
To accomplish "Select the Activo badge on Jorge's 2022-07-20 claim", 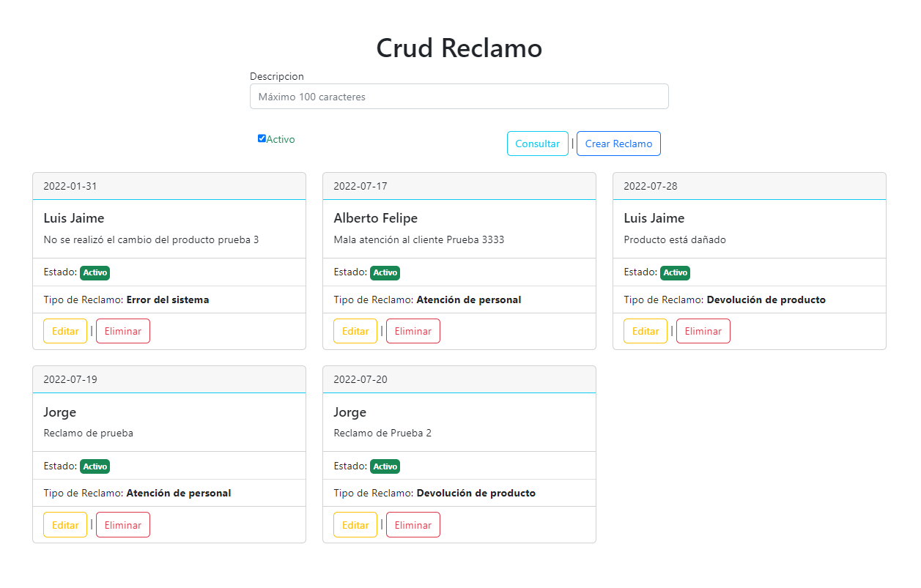I will coord(385,466).
